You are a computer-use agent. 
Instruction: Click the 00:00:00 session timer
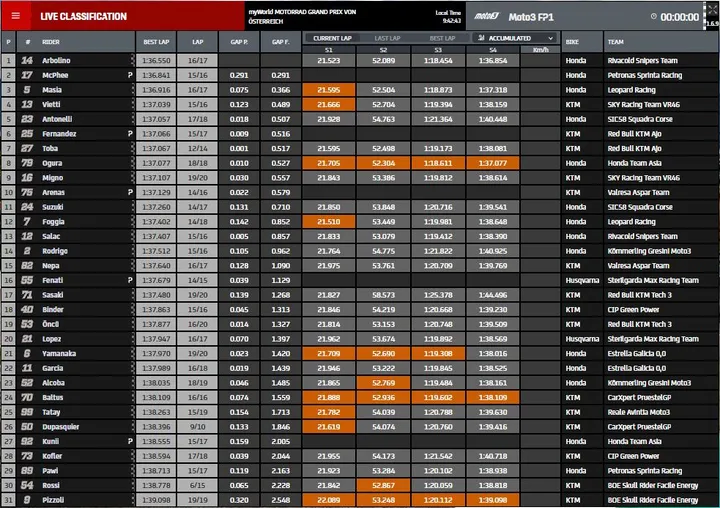[679, 17]
